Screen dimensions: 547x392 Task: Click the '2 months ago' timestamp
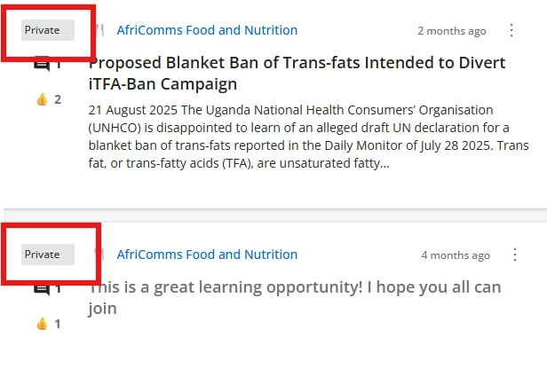click(451, 31)
